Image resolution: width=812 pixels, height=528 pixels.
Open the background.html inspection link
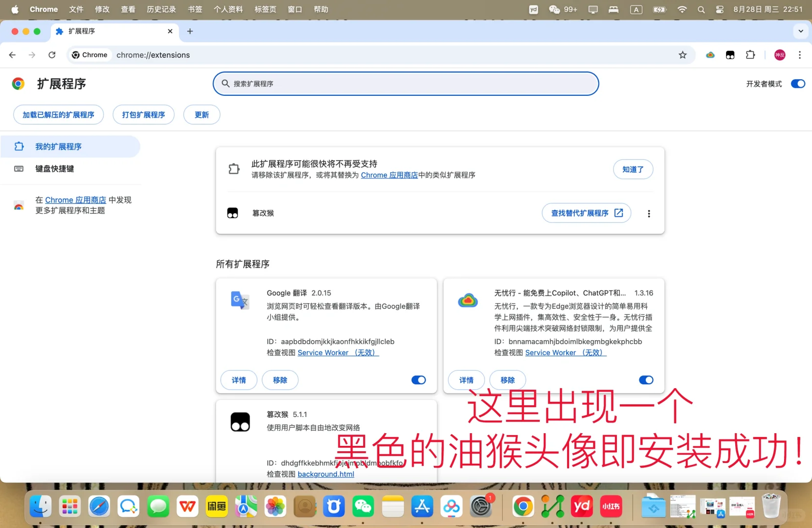[x=326, y=474]
